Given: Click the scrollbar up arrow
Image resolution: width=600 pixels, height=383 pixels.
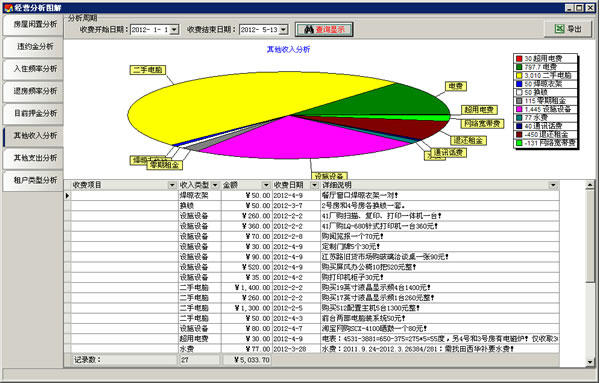Looking at the screenshot, I should 590,185.
